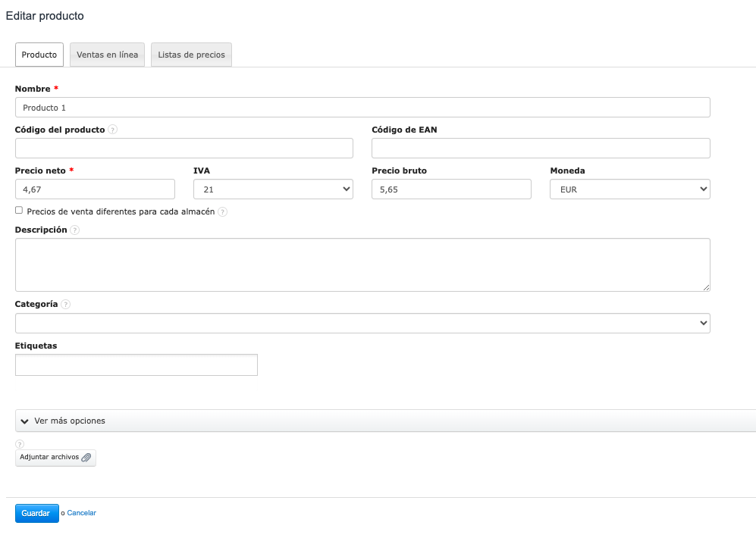Image resolution: width=756 pixels, height=535 pixels.
Task: Click the Precio neto field
Action: (95, 189)
